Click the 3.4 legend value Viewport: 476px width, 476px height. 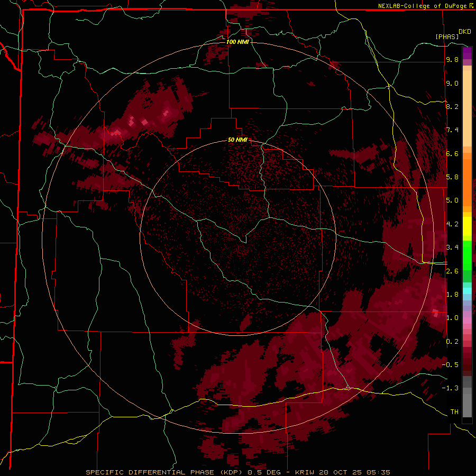[x=452, y=248]
